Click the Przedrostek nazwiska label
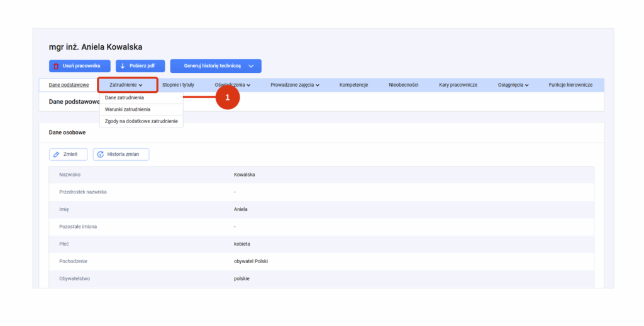 coord(83,192)
